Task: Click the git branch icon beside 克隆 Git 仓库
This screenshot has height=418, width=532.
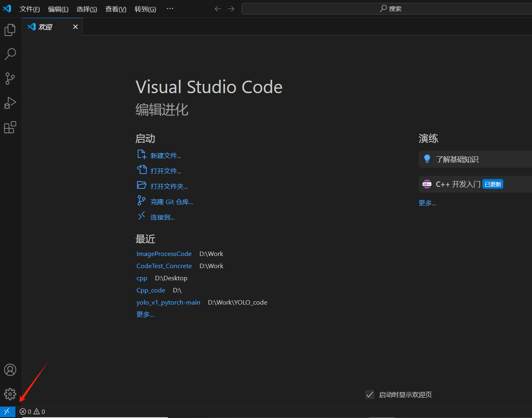Action: (142, 201)
